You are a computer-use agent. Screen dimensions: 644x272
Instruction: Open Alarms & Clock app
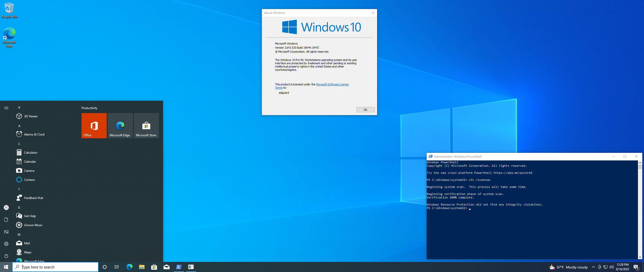34,134
